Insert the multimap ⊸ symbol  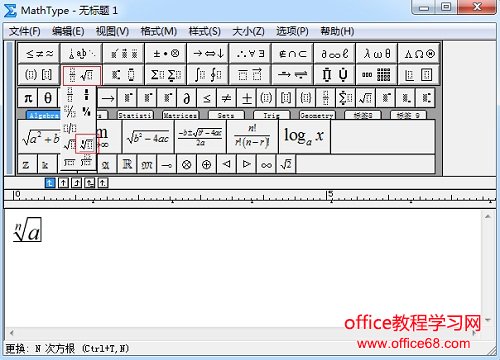click(167, 164)
